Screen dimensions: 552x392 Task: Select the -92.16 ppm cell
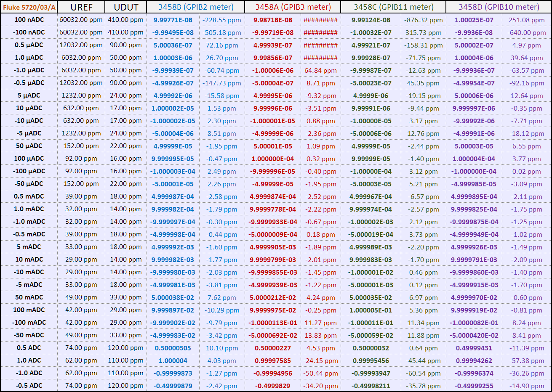527,83
